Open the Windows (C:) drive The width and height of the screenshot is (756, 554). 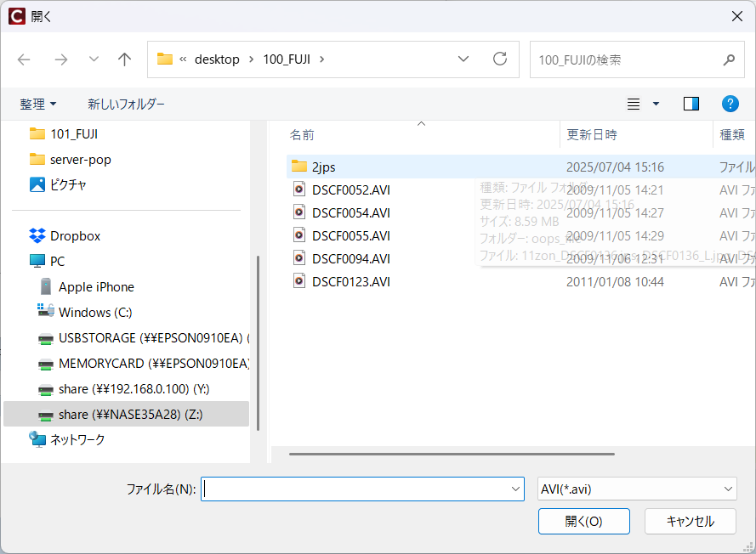point(95,312)
